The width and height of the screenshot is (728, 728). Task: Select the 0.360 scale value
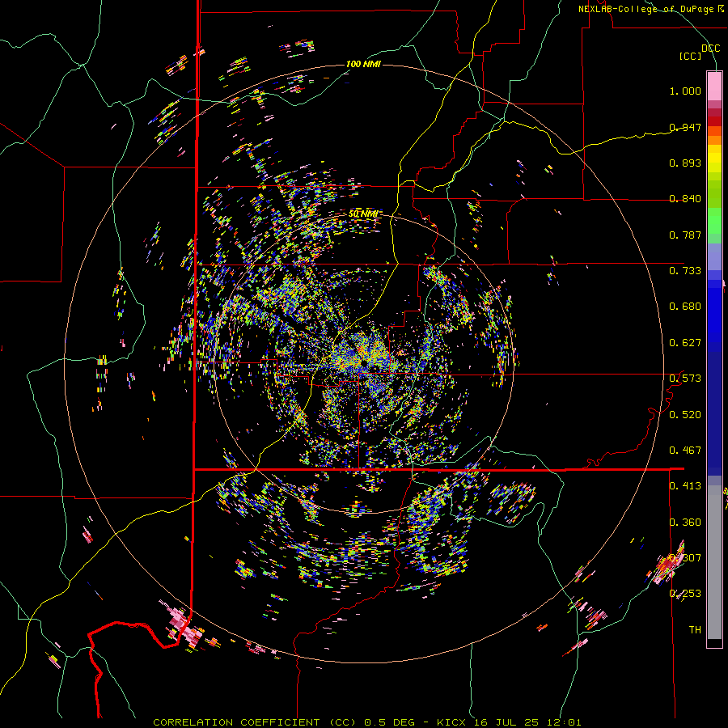tap(685, 522)
